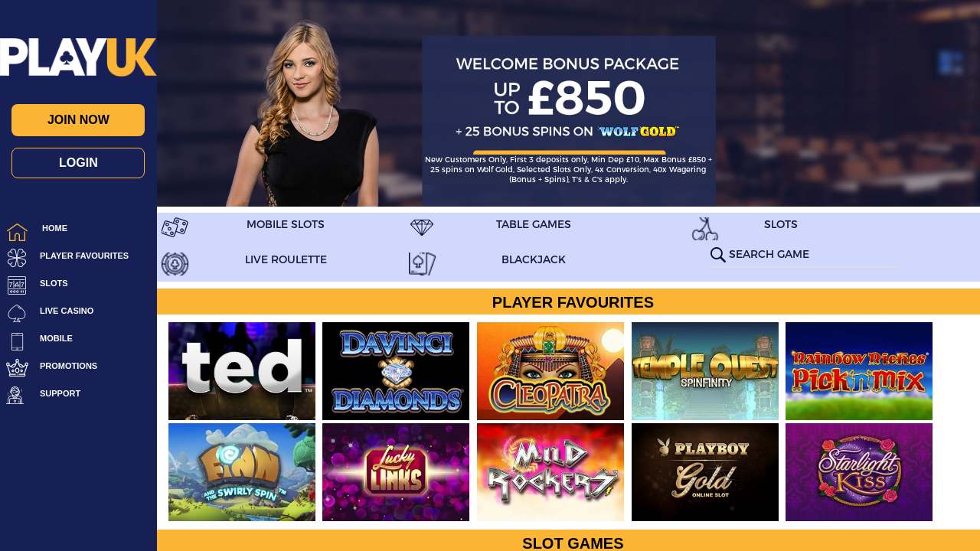Click the Live Casino spade icon
Viewport: 980px width, 551px height.
coord(17,313)
